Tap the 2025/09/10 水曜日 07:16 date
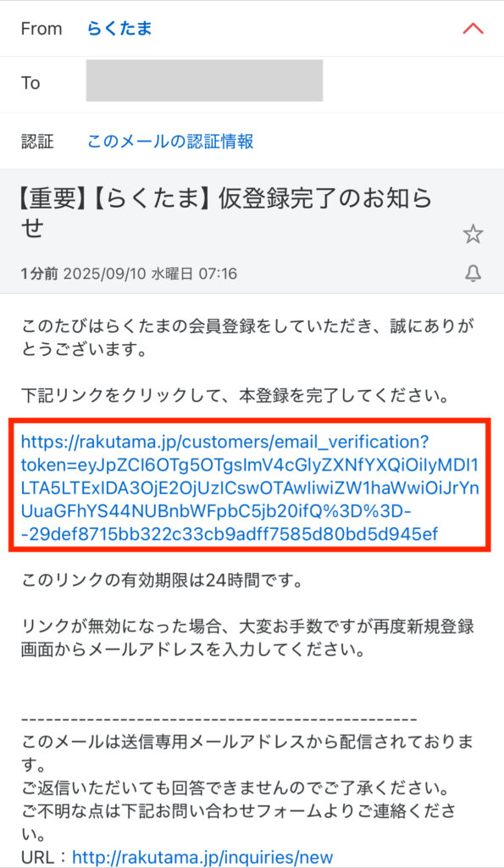Viewport: 504px width, 868px height. pos(151,274)
